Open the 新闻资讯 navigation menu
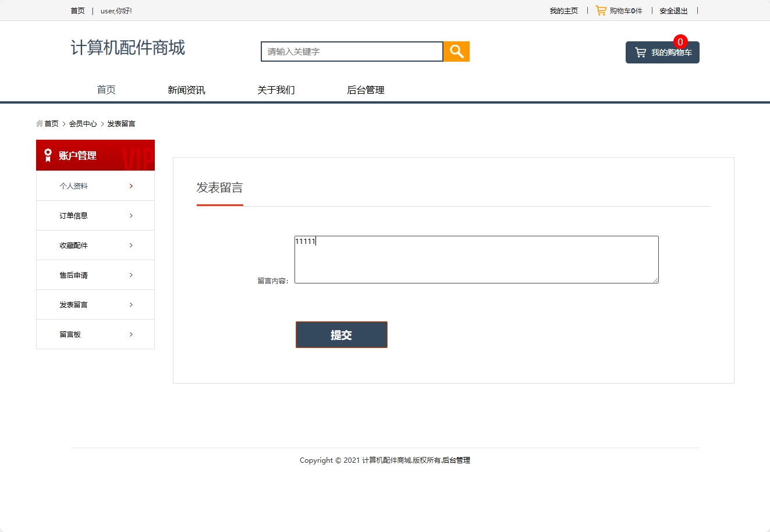This screenshot has height=532, width=770. (186, 90)
